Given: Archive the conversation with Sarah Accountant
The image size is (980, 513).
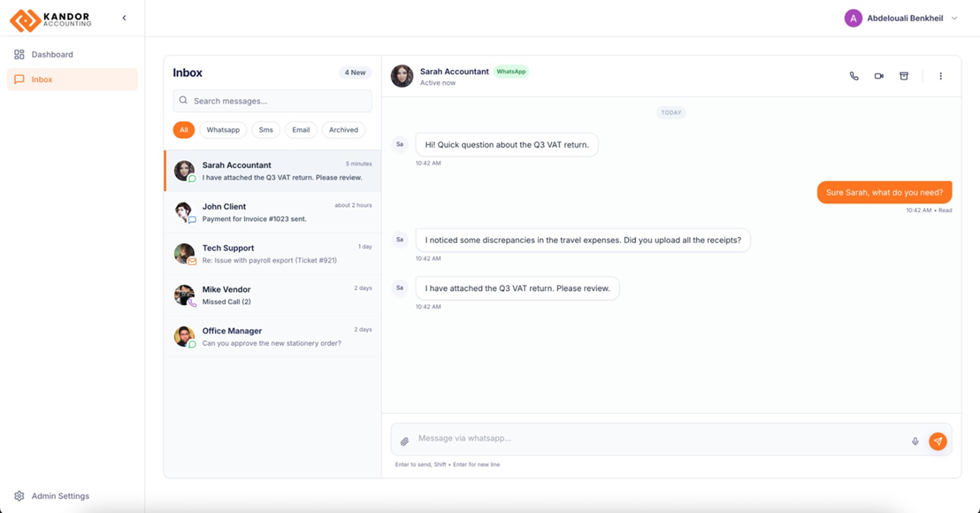Looking at the screenshot, I should tap(903, 76).
